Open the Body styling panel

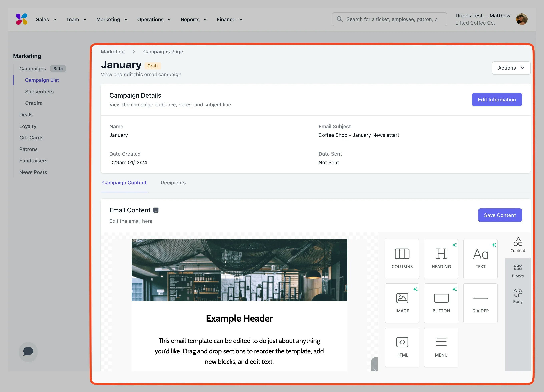pos(518,296)
